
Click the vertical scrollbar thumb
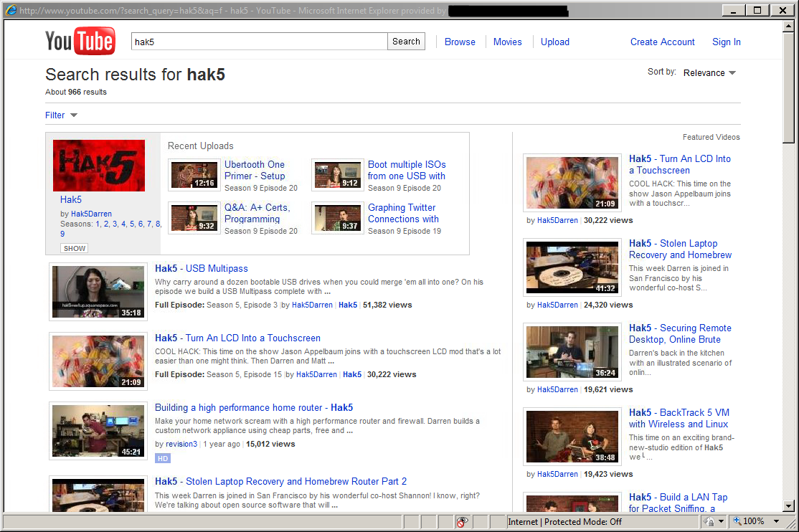(x=788, y=87)
